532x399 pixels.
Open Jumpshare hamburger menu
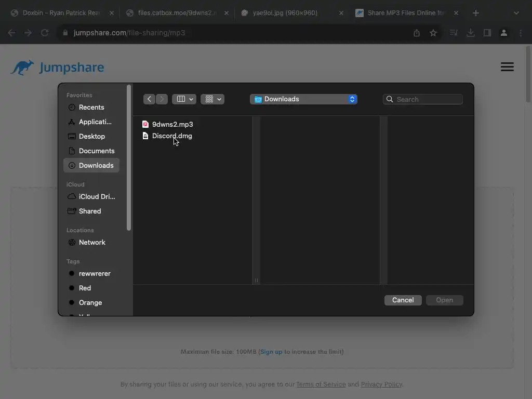(x=507, y=67)
